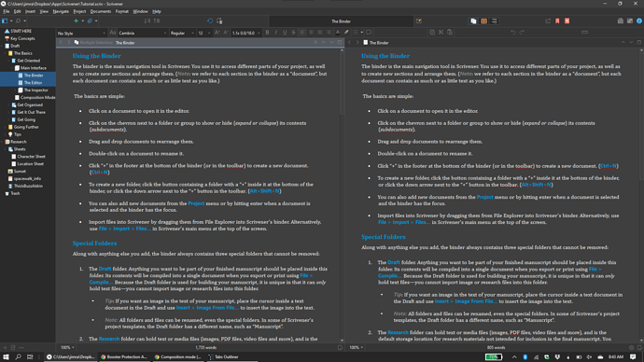Toggle center text alignment

point(312,33)
